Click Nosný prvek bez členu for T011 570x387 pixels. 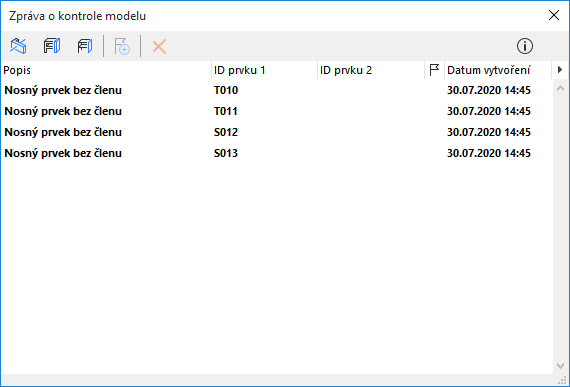tap(63, 111)
